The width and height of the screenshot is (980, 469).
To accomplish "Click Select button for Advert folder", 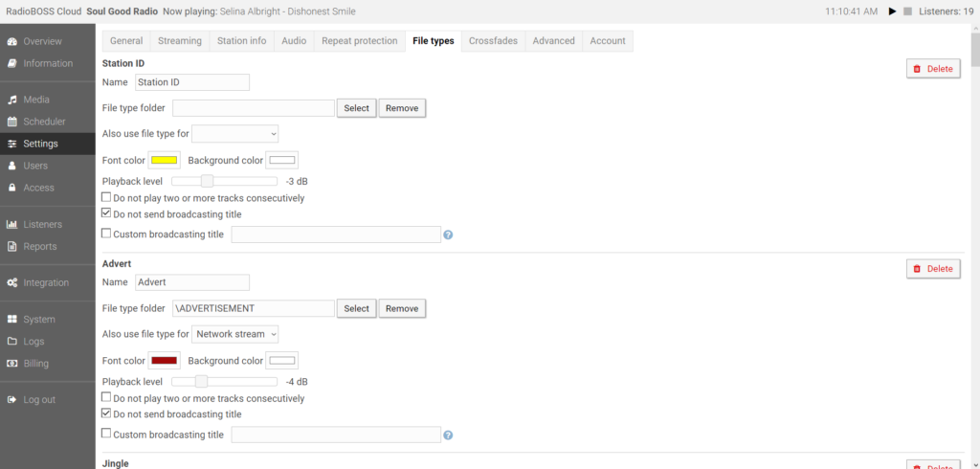I will [356, 308].
